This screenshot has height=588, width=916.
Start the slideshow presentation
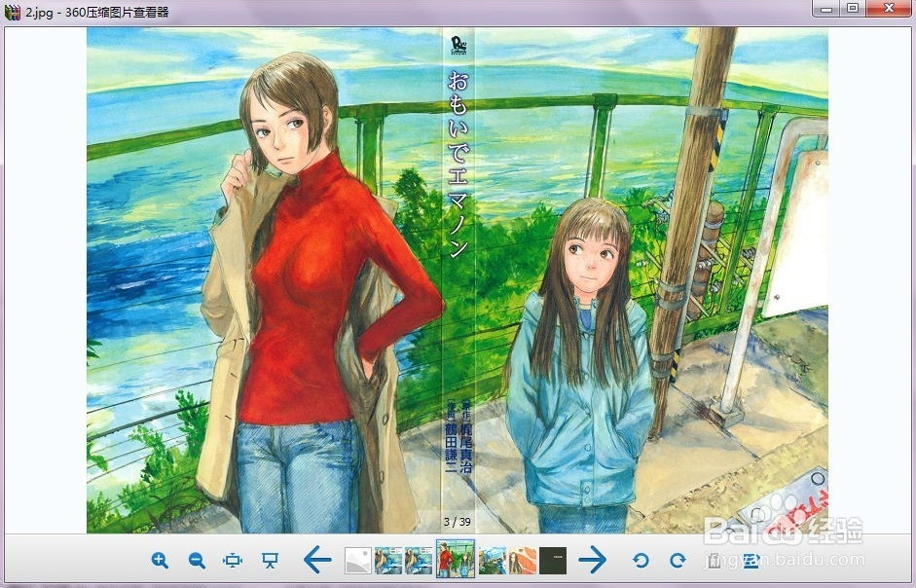(x=270, y=560)
